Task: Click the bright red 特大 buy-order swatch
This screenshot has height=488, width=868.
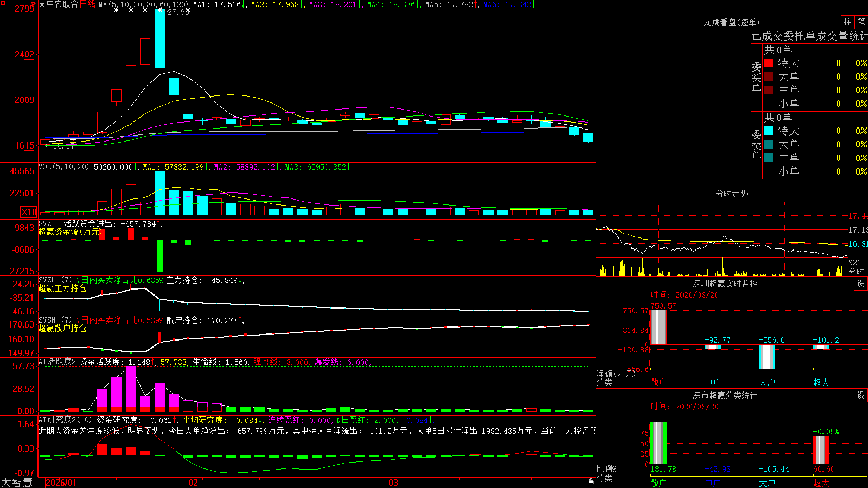Action: [x=768, y=63]
